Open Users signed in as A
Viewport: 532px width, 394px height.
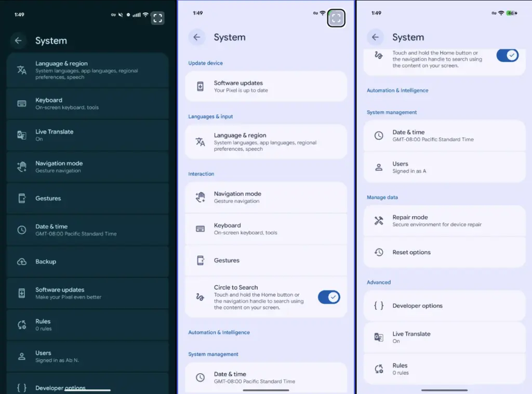[445, 167]
